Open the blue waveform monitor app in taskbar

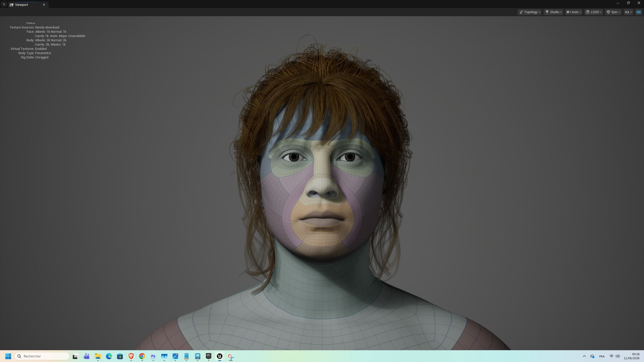[x=164, y=356]
